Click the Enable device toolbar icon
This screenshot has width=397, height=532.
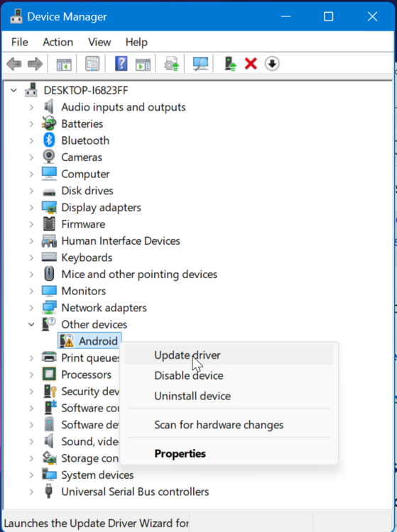[x=230, y=63]
